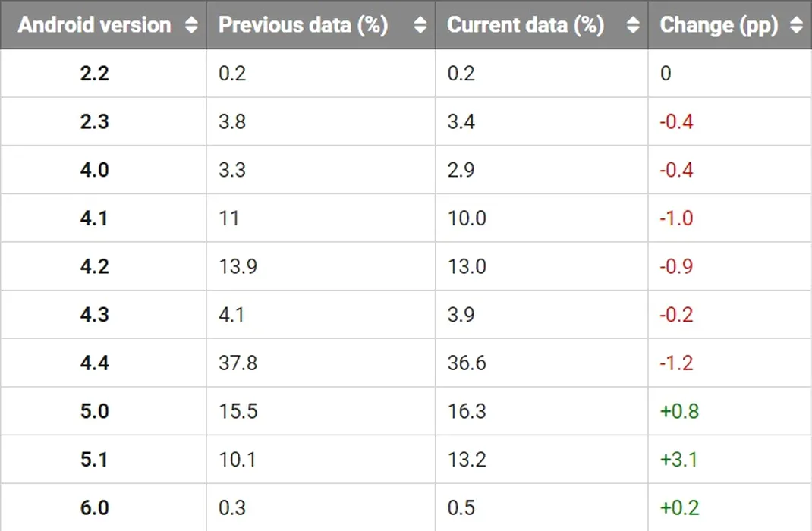Click sort arrows for Change (pp)
The width and height of the screenshot is (812, 531).
[x=797, y=25]
